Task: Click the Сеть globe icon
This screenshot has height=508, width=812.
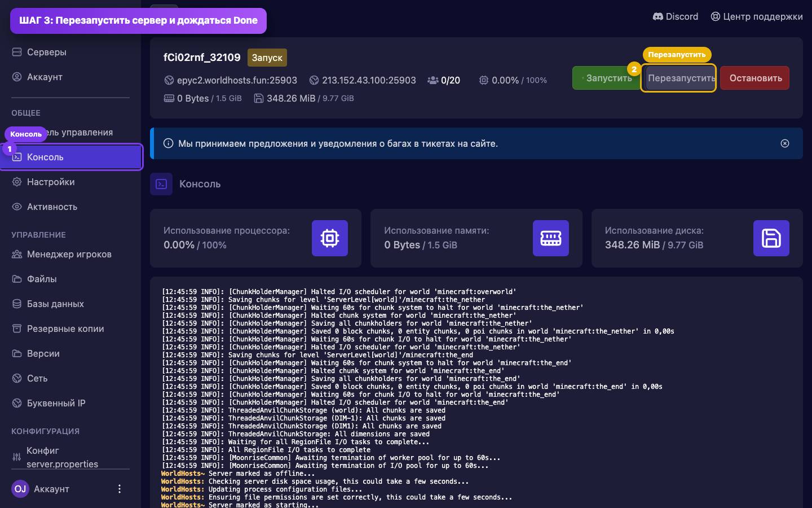Action: point(17,378)
